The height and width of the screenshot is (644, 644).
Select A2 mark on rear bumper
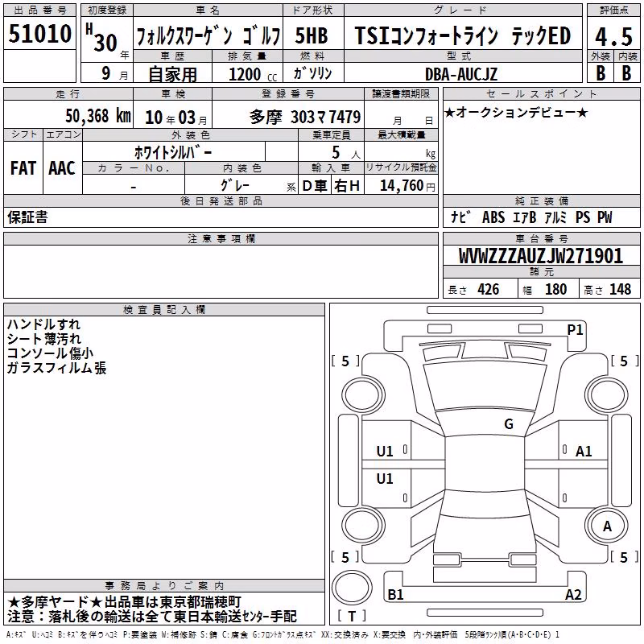(x=573, y=594)
